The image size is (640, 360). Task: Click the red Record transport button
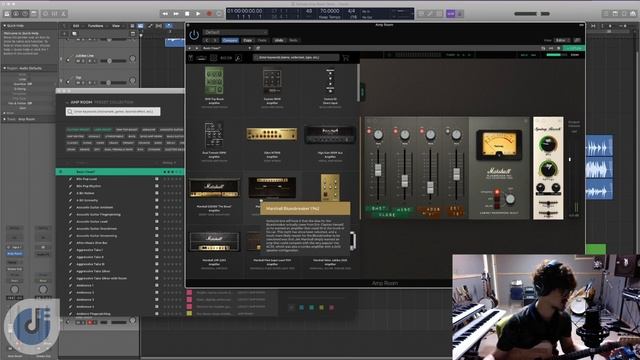209,13
